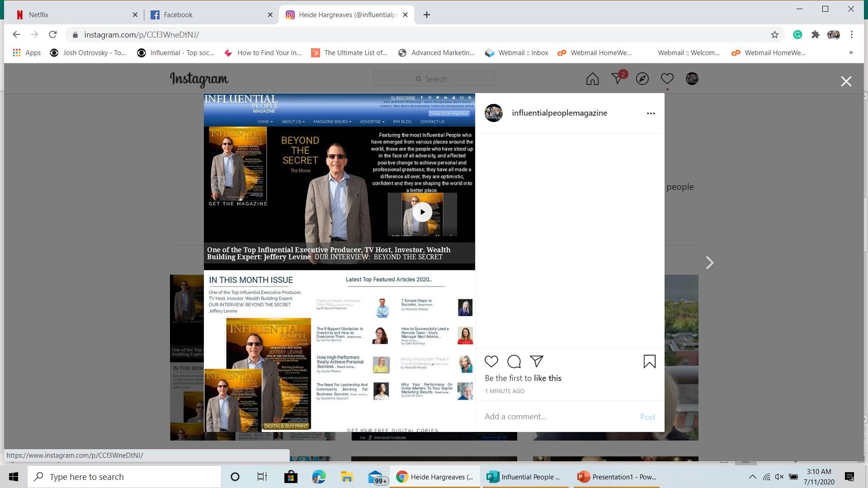Open Action Center notifications icon
Screen dimensions: 868x488
click(x=849, y=477)
